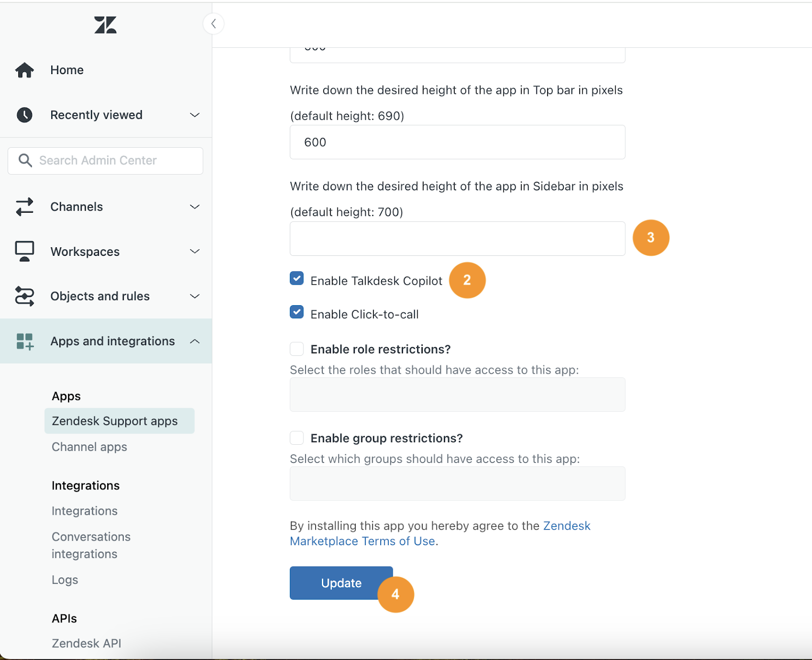Collapse the sidebar with the arrow button
The width and height of the screenshot is (812, 660).
point(214,23)
